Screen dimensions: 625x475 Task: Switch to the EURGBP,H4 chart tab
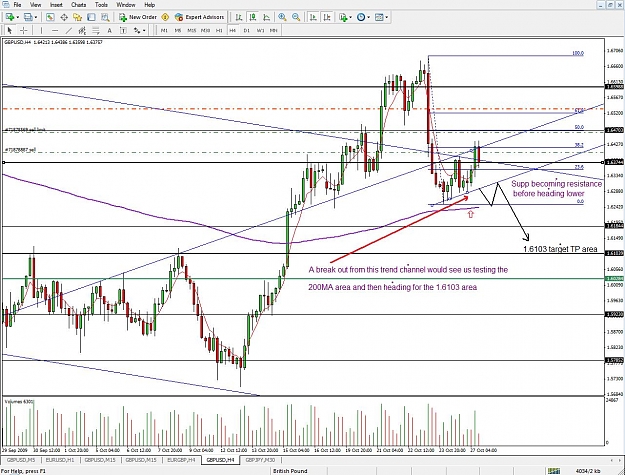(181, 460)
